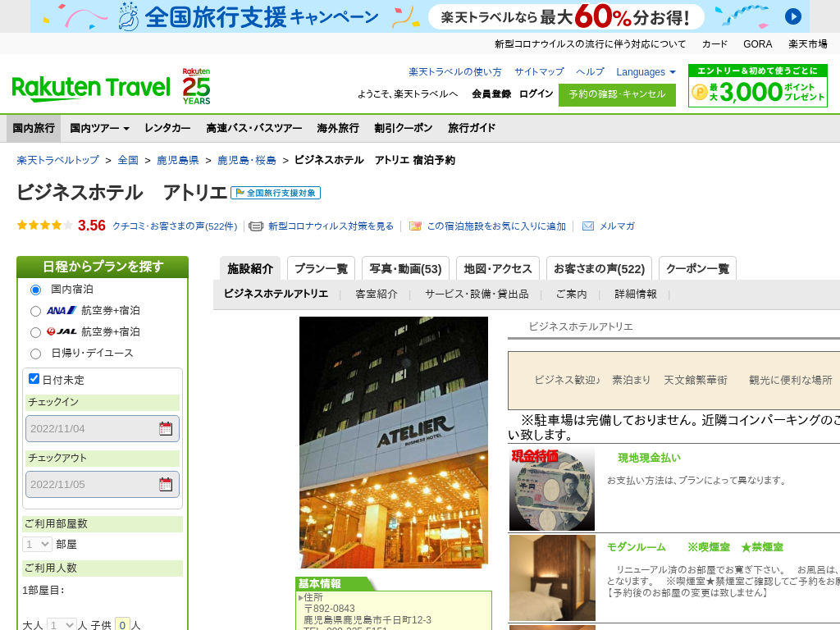Open the サービス・設備・貸出品 sub-navigation link
Screen dimensions: 840x630
coord(477,294)
